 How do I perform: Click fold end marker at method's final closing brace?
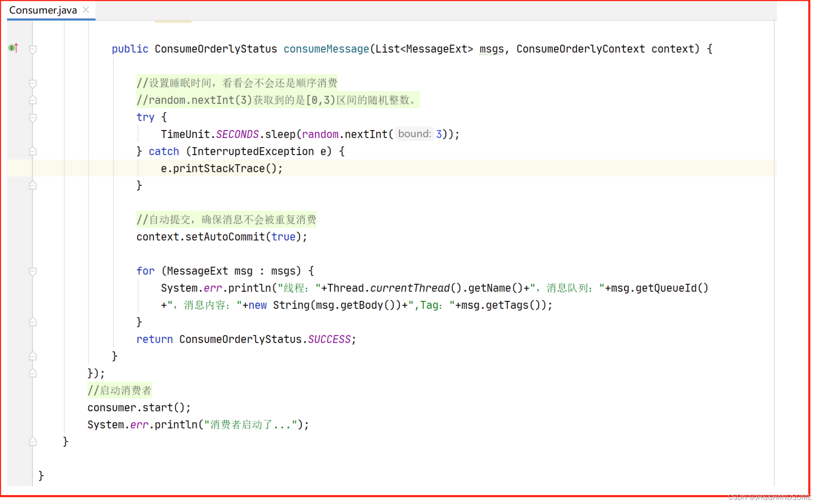[x=33, y=442]
